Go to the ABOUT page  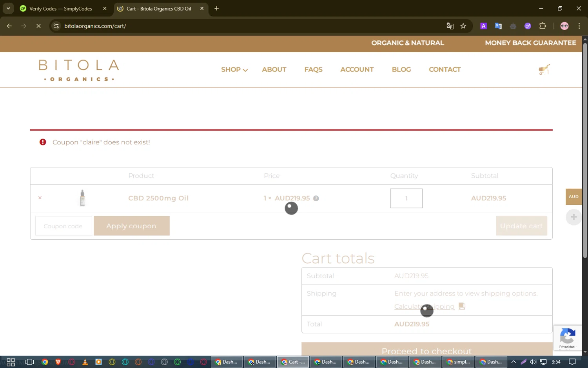[274, 69]
